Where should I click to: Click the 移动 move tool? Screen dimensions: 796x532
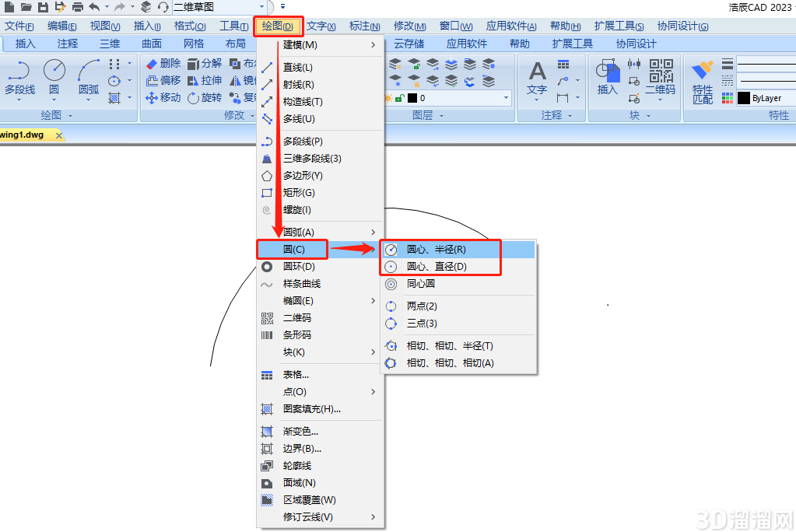click(163, 97)
